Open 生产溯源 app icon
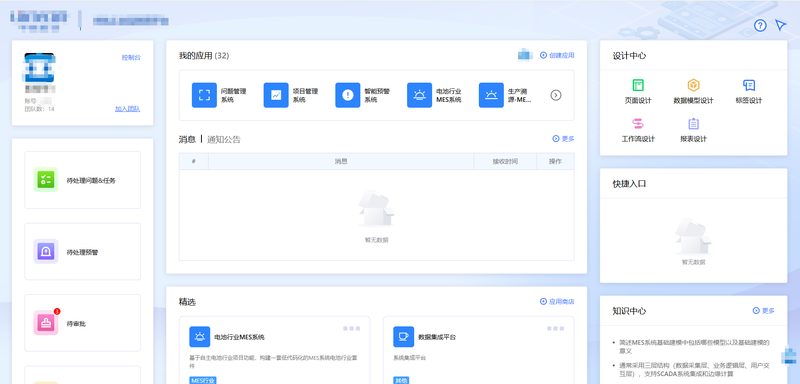The height and width of the screenshot is (384, 800). (491, 95)
